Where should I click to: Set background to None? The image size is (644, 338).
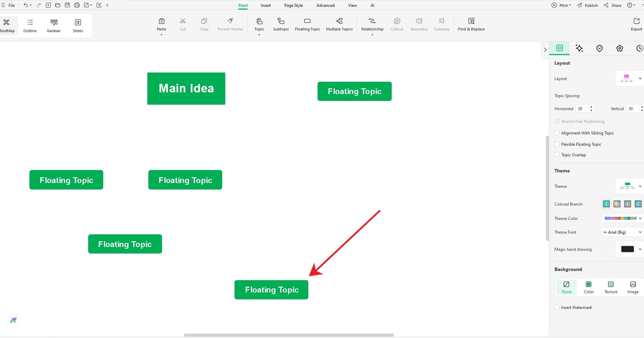point(566,287)
